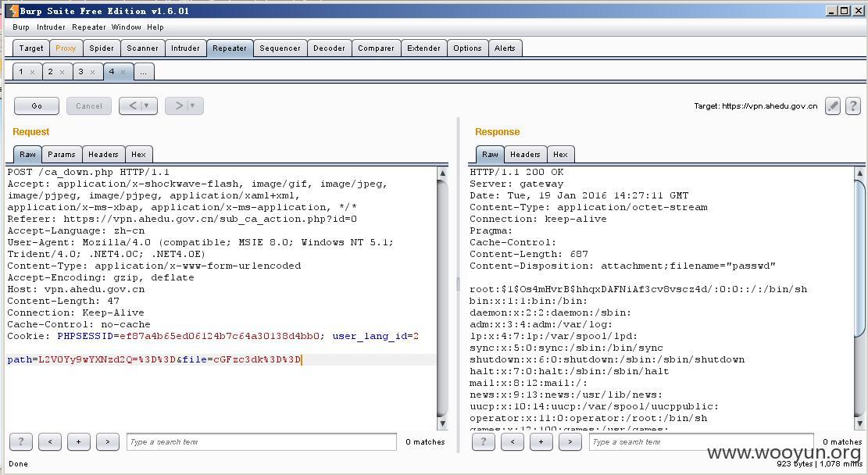This screenshot has height=475, width=868.
Task: Add a new Repeater tab with ... button
Action: 144,72
